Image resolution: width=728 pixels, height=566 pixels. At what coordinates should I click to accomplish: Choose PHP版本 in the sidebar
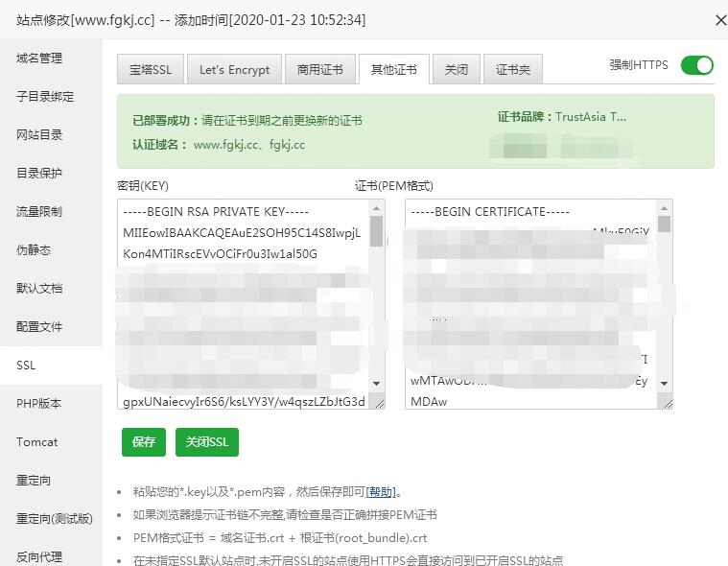pyautogui.click(x=38, y=404)
